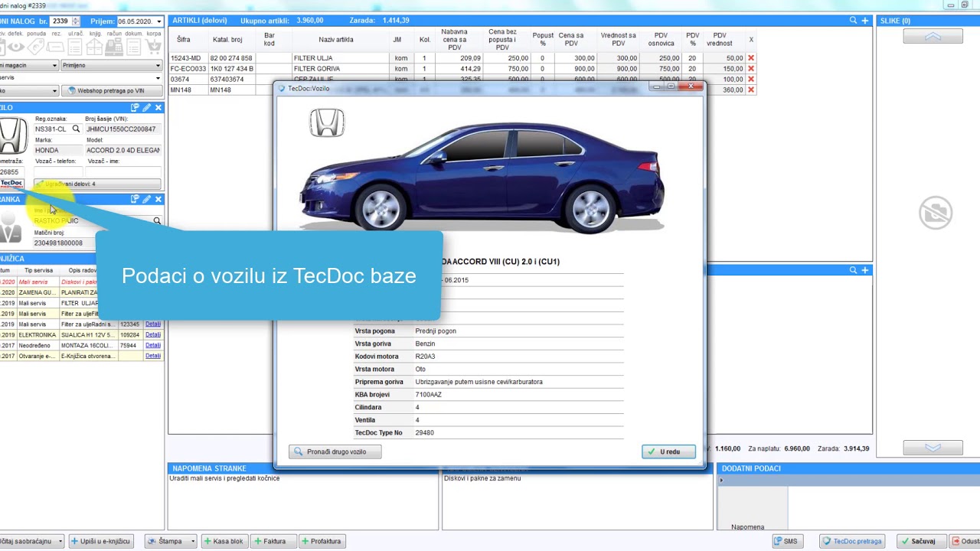Search customer name with magnifier icon
This screenshot has height=551, width=980.
click(x=157, y=221)
